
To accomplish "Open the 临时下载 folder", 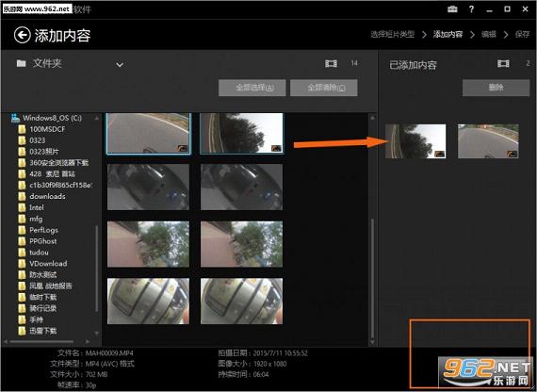I will tap(43, 297).
